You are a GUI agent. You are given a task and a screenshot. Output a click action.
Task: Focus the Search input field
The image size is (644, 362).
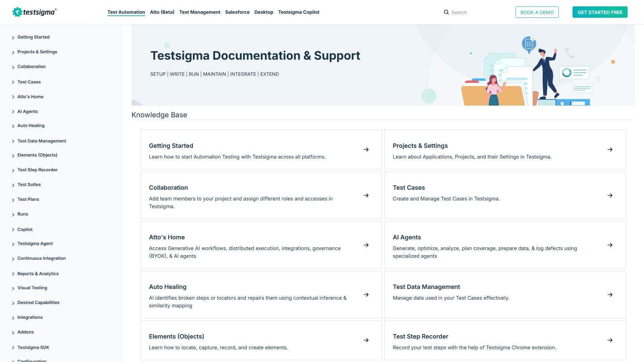476,12
